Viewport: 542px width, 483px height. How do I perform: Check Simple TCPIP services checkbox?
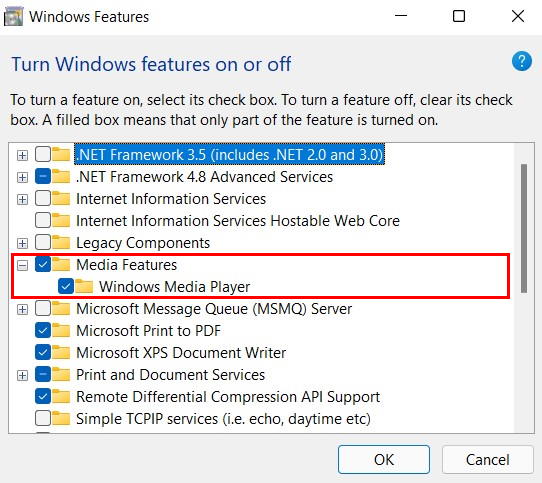pyautogui.click(x=43, y=418)
